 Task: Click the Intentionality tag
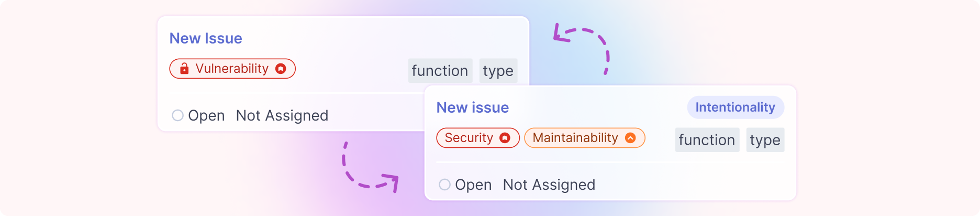coord(736,107)
